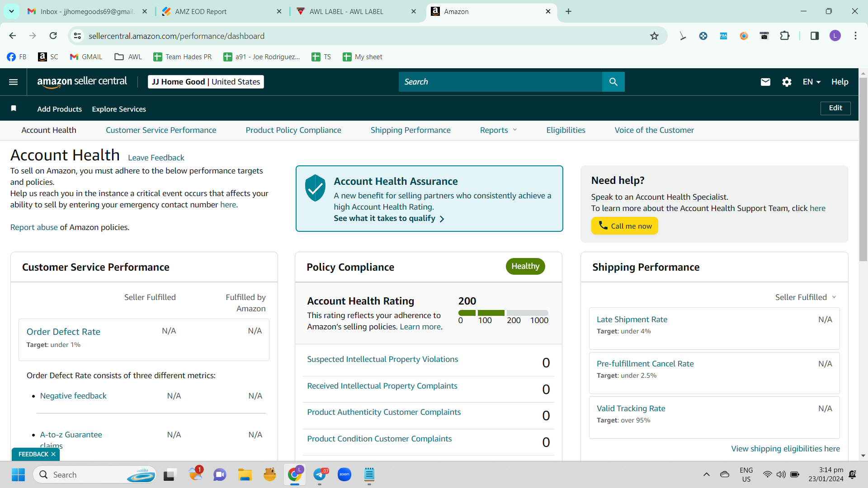Screen dimensions: 868x488
Task: Click Chrome icon in taskbar
Action: click(295, 474)
